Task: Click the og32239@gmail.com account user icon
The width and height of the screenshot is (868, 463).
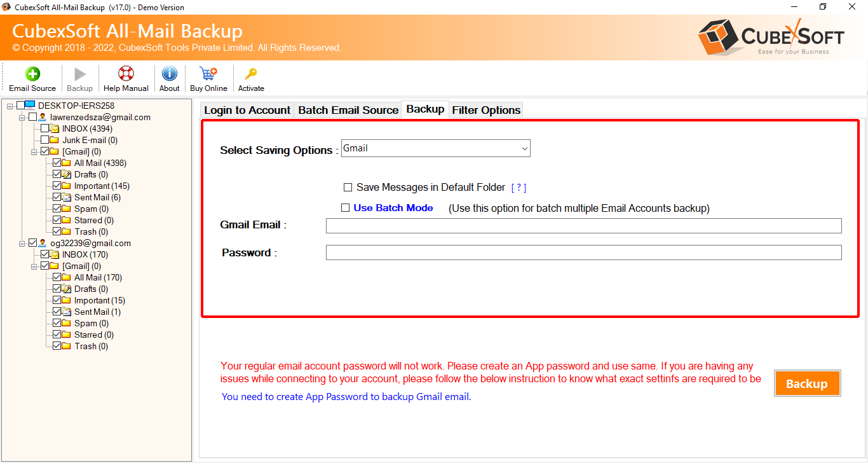Action: (43, 243)
